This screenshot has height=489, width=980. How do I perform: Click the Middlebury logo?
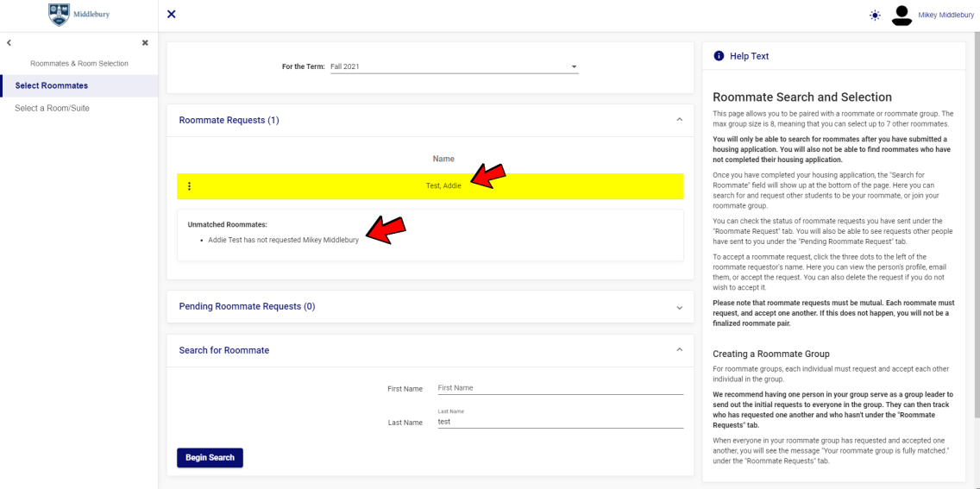[79, 15]
